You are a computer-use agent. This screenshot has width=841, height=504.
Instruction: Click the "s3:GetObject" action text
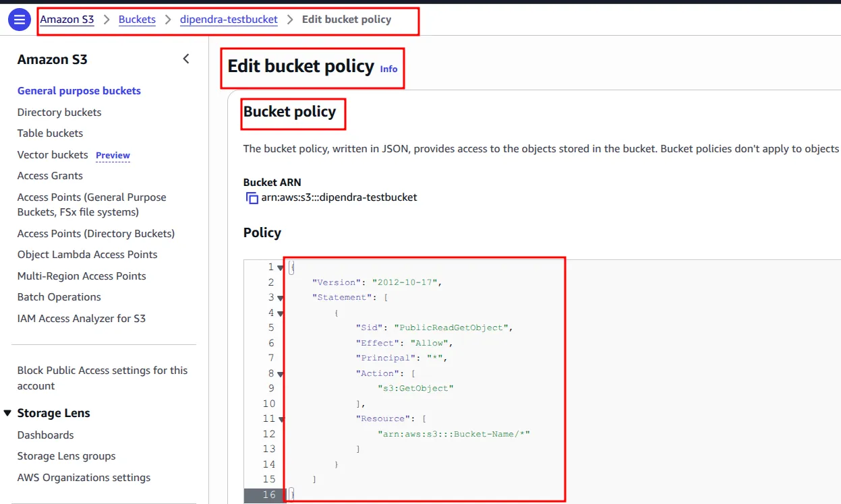415,388
